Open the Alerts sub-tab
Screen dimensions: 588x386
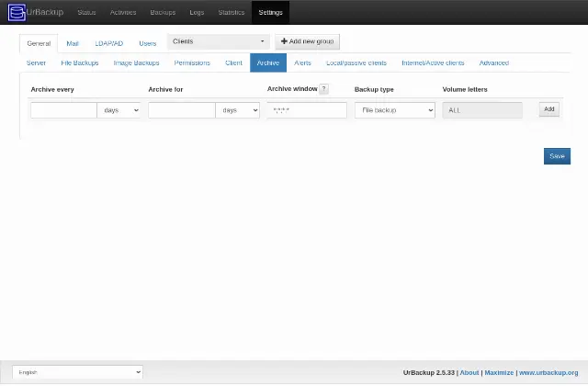pos(302,63)
